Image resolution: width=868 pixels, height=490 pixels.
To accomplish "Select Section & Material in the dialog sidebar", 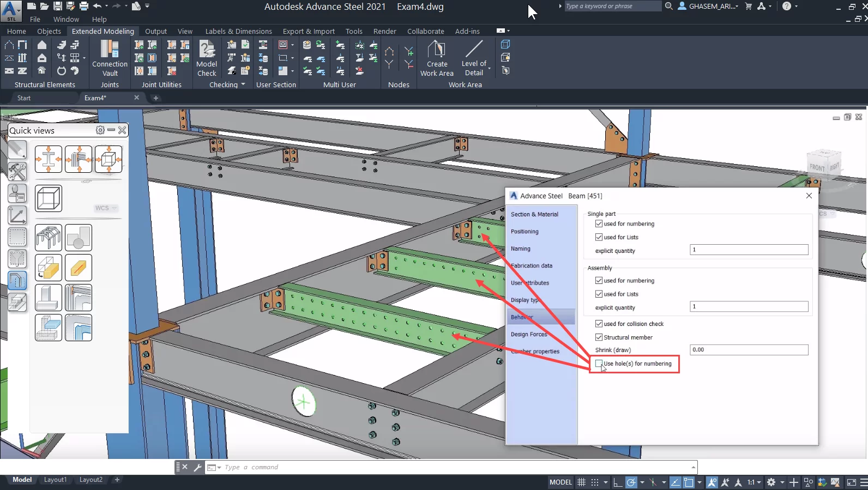I will click(x=534, y=214).
